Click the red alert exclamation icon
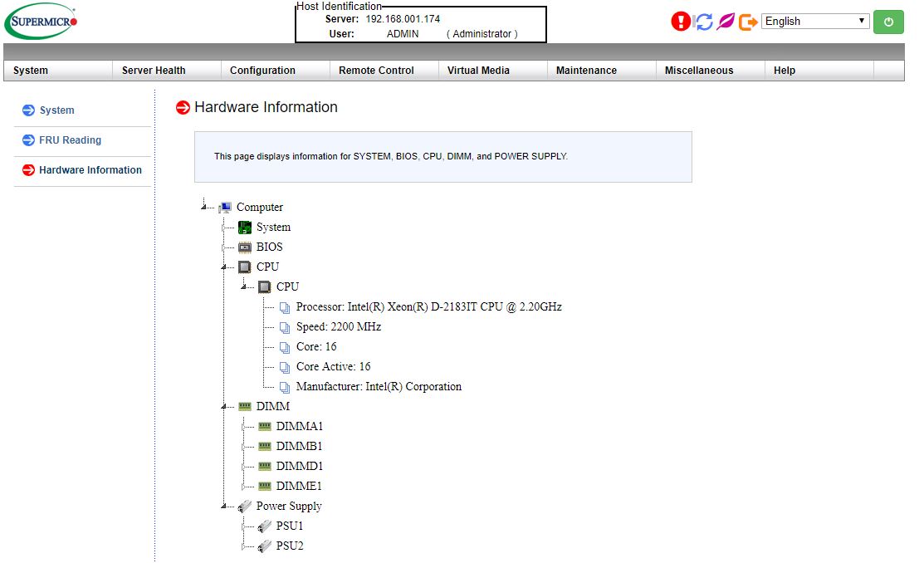 [681, 22]
